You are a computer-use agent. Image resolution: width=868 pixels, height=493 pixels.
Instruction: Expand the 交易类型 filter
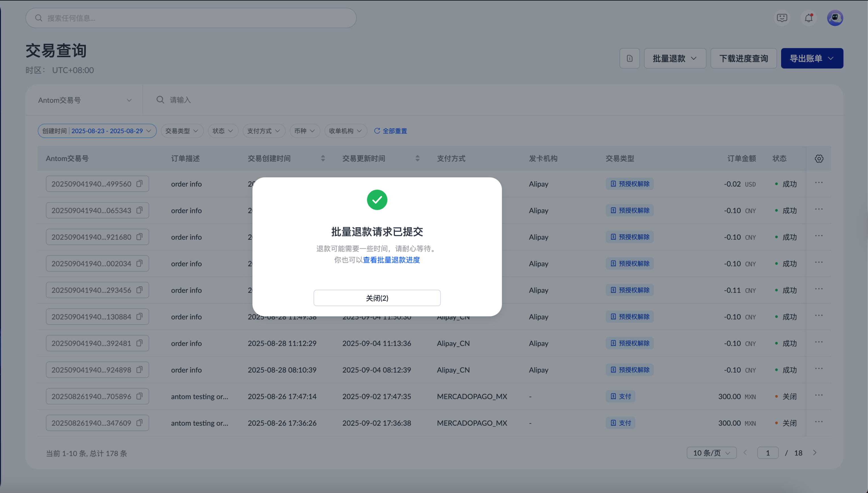pos(182,131)
